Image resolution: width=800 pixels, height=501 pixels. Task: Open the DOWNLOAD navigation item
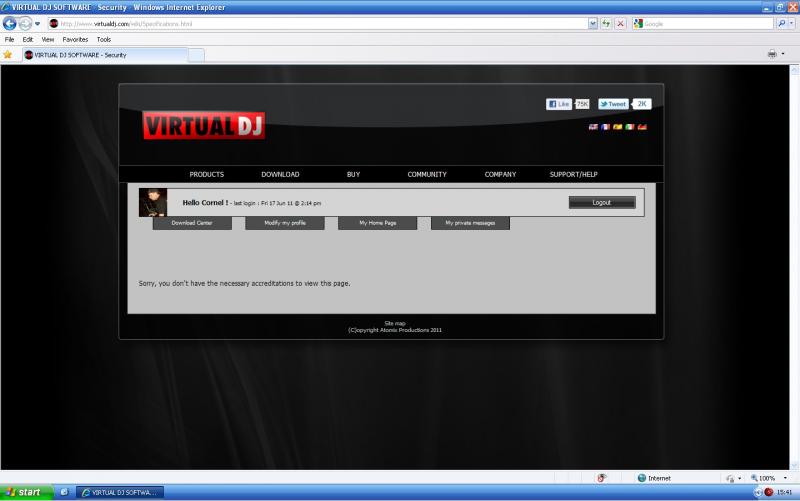point(280,174)
